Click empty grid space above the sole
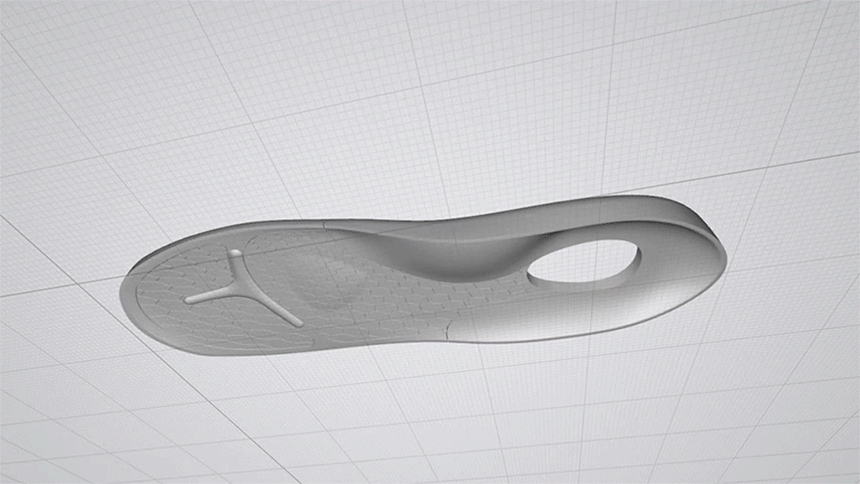 point(400,100)
